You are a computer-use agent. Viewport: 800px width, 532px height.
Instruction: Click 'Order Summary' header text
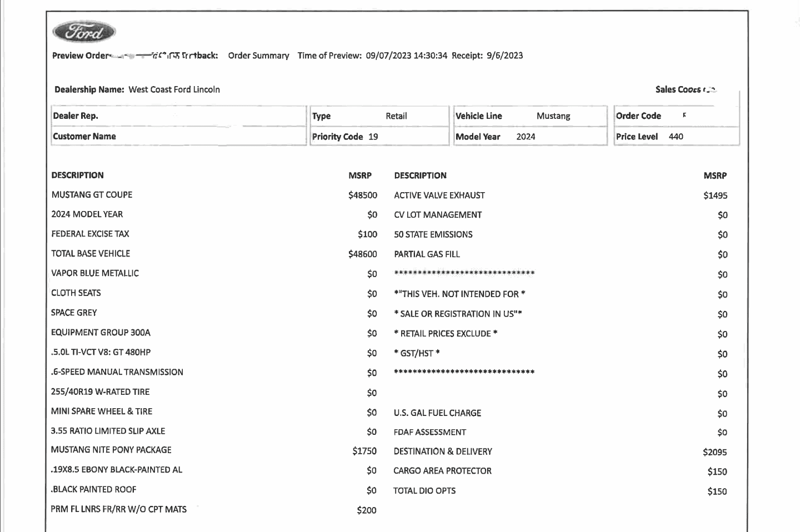click(x=258, y=56)
